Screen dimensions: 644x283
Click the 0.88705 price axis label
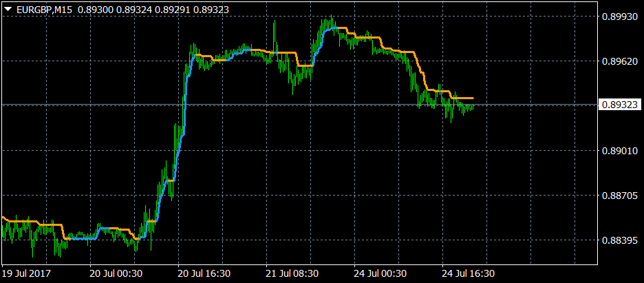point(619,196)
